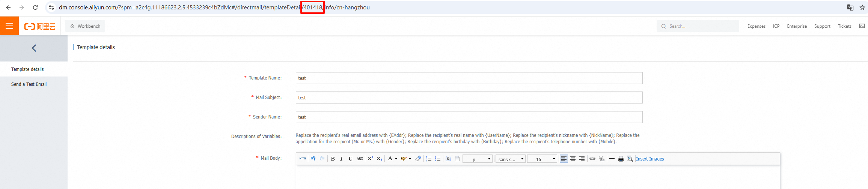868x189 pixels.
Task: Open HTML source mode in the editor
Action: pos(303,159)
